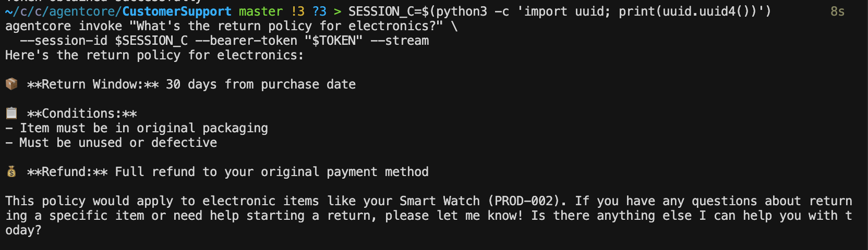868x250 pixels.
Task: Click the CustomerSupport directory name in prompt
Action: tap(177, 11)
